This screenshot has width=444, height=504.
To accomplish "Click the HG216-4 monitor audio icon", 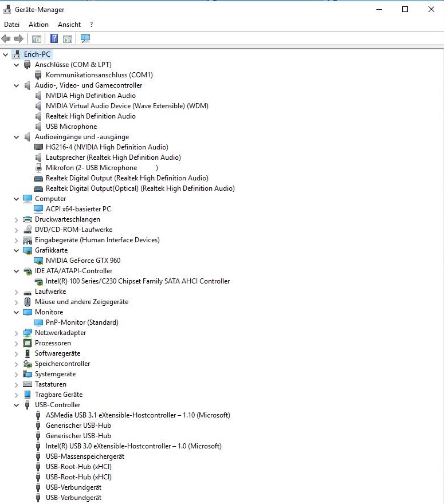I will (x=38, y=147).
